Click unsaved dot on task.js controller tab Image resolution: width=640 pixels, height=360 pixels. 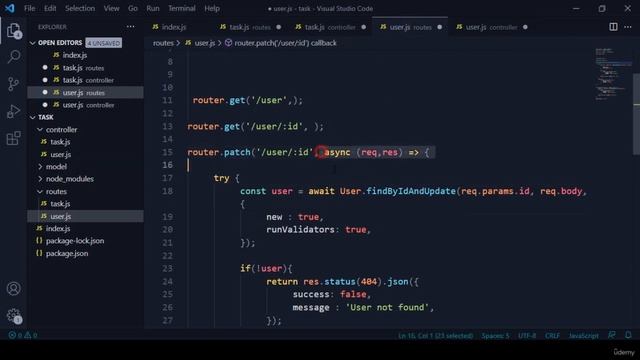click(364, 27)
